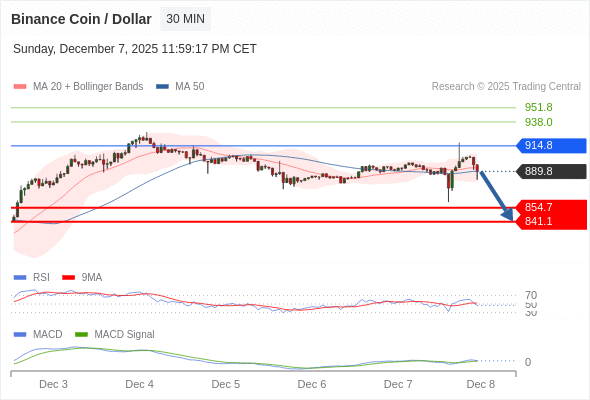Click the MACD legend label
The image size is (590, 400).
pyautogui.click(x=48, y=335)
